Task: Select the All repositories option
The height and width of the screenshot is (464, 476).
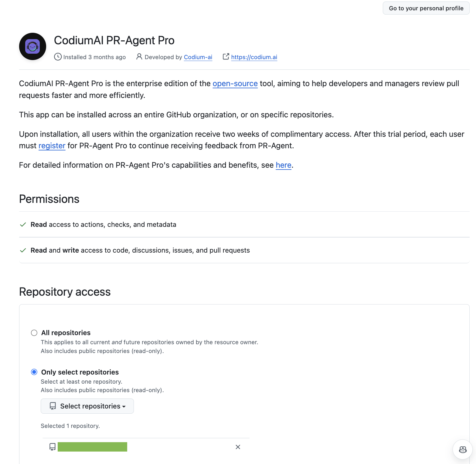Action: (34, 332)
